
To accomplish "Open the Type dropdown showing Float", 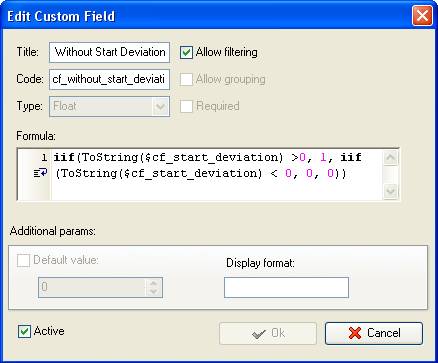I will [x=109, y=107].
